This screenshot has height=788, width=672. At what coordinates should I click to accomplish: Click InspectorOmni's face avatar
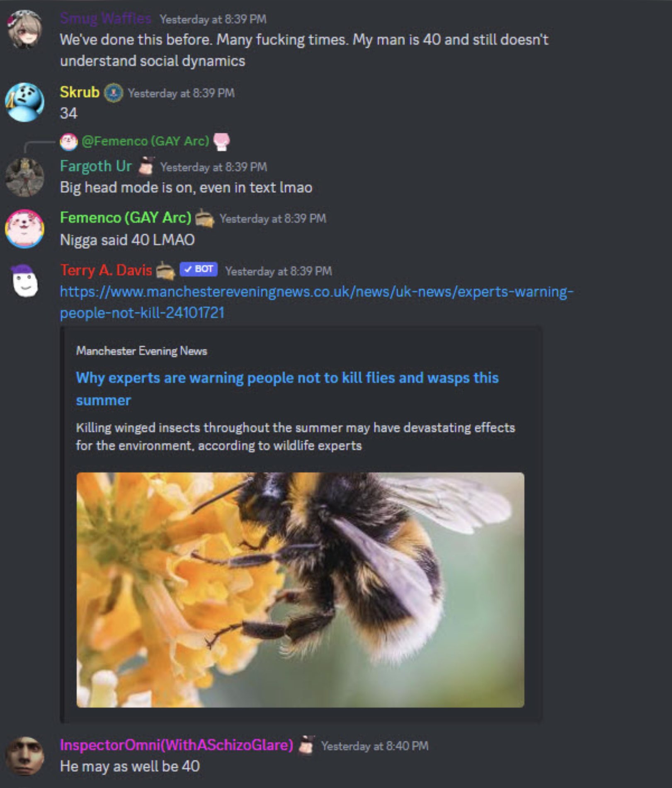(x=24, y=756)
